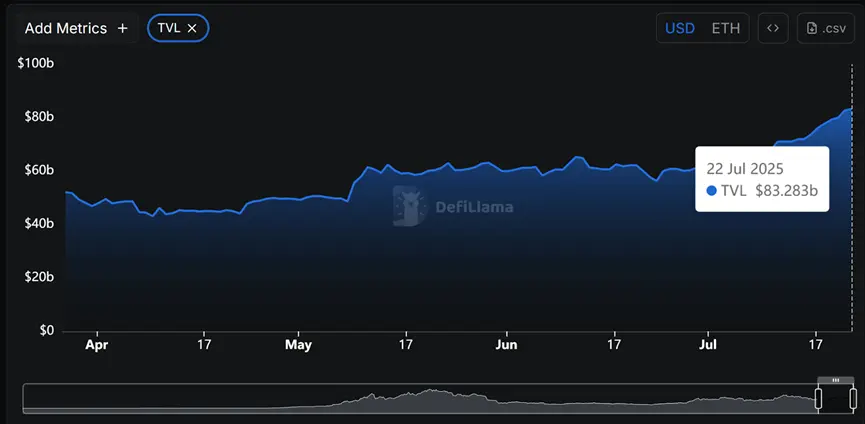Click the Apr label on x-axis
Viewport: 865px width, 424px height.
click(97, 345)
